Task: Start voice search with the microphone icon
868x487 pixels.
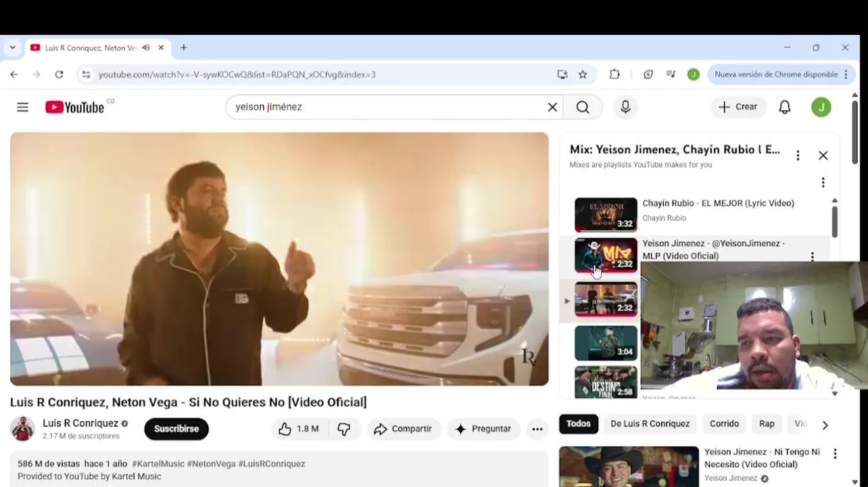Action: click(625, 107)
